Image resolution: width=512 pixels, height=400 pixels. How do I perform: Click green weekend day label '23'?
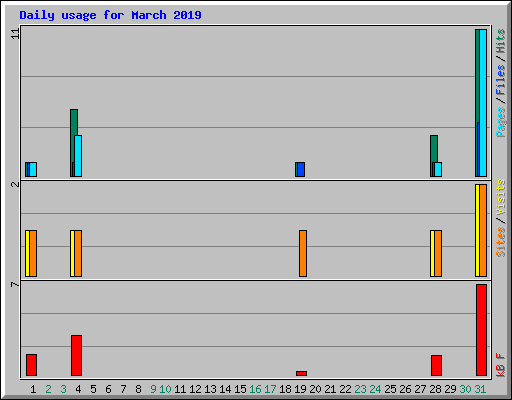click(360, 389)
